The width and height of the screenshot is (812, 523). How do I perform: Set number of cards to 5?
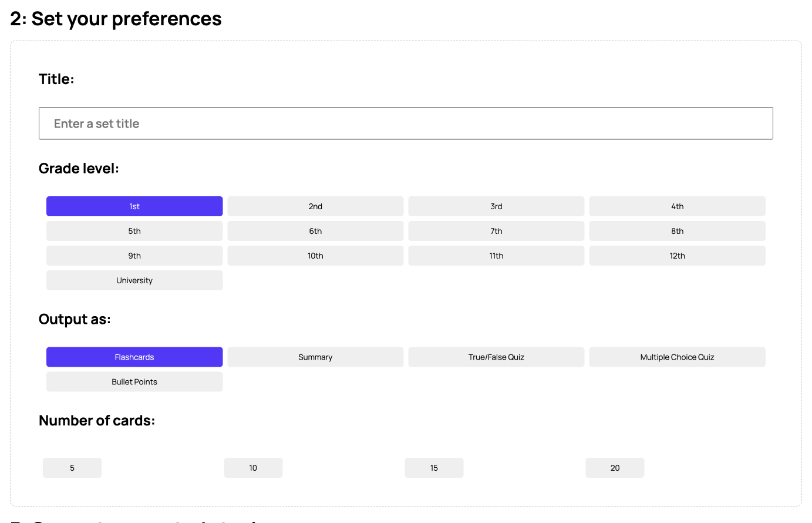[72, 468]
